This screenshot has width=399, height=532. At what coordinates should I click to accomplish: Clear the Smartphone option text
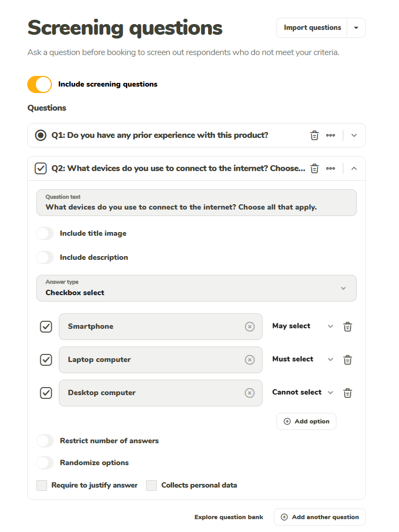tap(250, 327)
